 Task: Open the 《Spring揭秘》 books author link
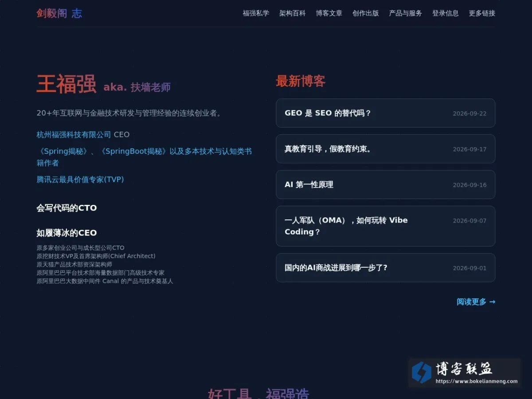(x=144, y=157)
